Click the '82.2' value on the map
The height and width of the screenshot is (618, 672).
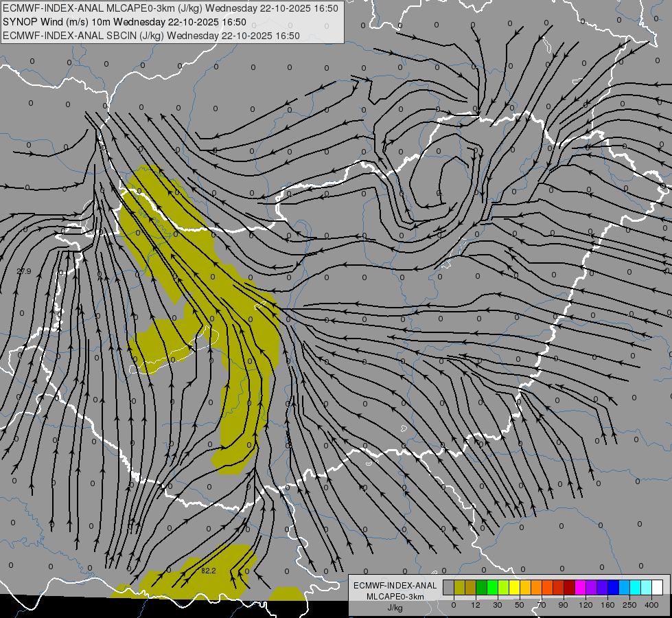pyautogui.click(x=208, y=571)
